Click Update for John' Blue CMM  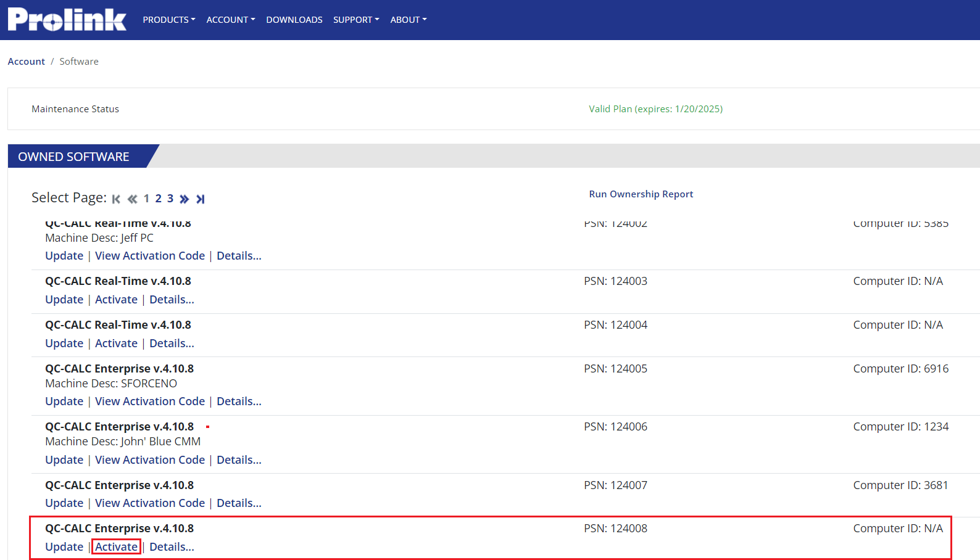pos(64,459)
